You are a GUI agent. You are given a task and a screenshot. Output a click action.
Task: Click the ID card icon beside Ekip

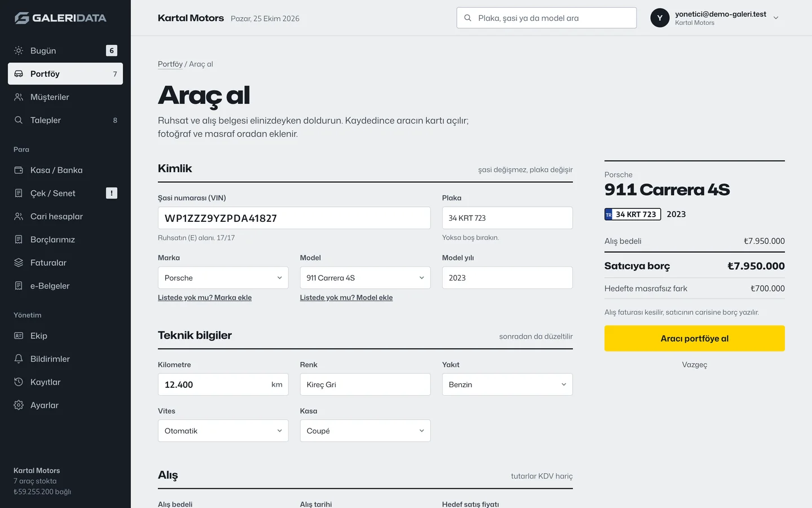pos(19,336)
